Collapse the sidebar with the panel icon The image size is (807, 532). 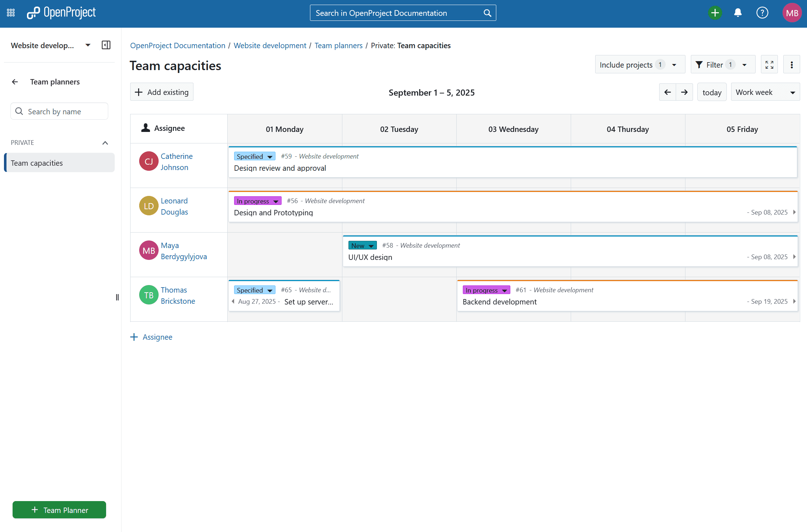point(106,45)
